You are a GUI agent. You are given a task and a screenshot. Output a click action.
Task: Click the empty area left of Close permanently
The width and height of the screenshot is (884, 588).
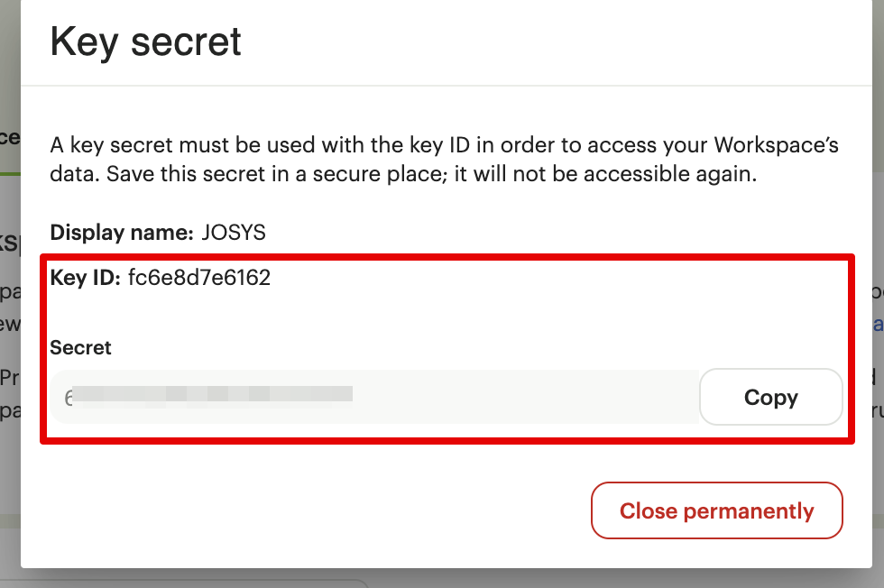point(316,511)
